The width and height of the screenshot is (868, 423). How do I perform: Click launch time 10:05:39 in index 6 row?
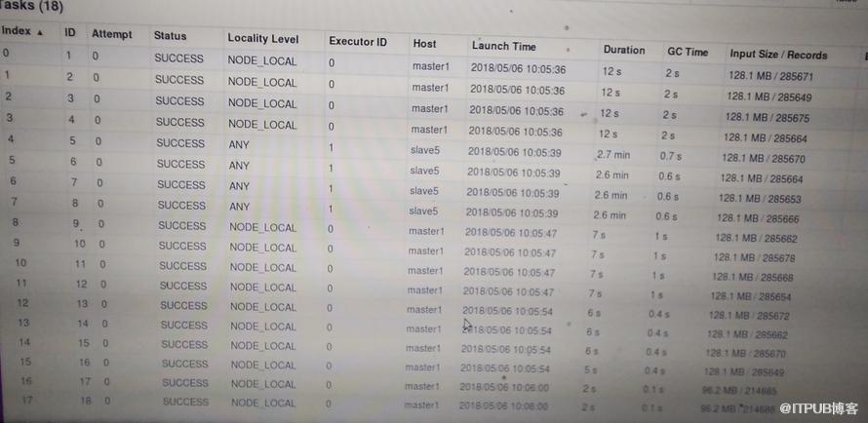[x=513, y=193]
